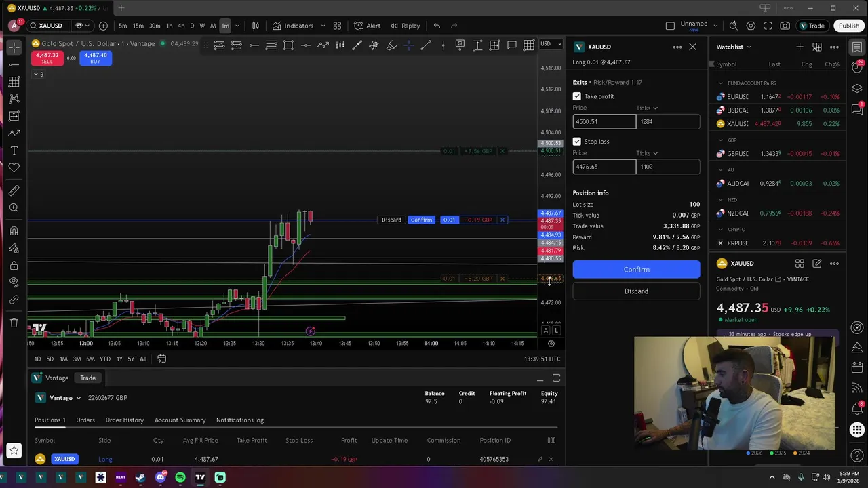The height and width of the screenshot is (488, 868).
Task: Select the zoom-in magnifier tool
Action: 14,208
